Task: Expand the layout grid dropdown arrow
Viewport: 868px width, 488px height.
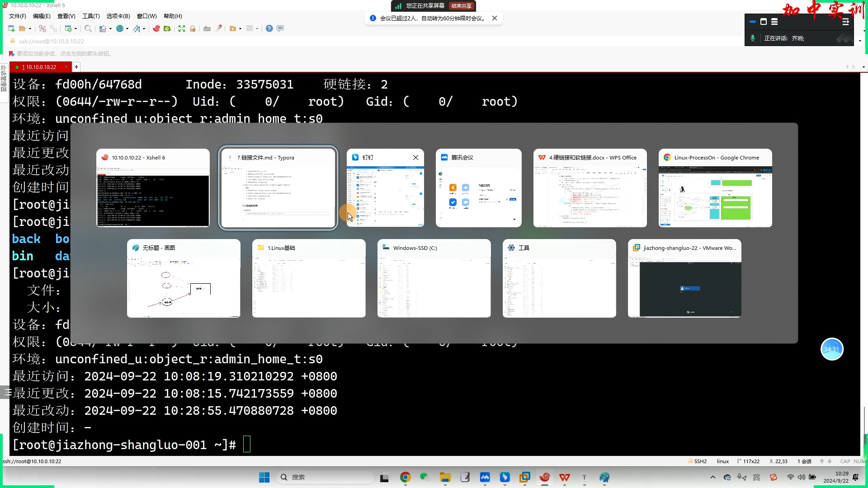Action: click(x=257, y=28)
